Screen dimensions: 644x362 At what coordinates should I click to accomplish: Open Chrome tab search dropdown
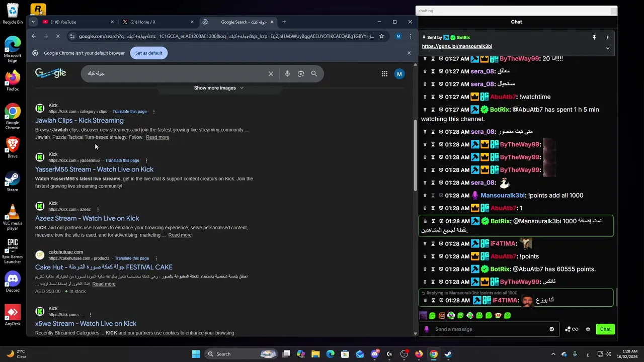point(33,22)
